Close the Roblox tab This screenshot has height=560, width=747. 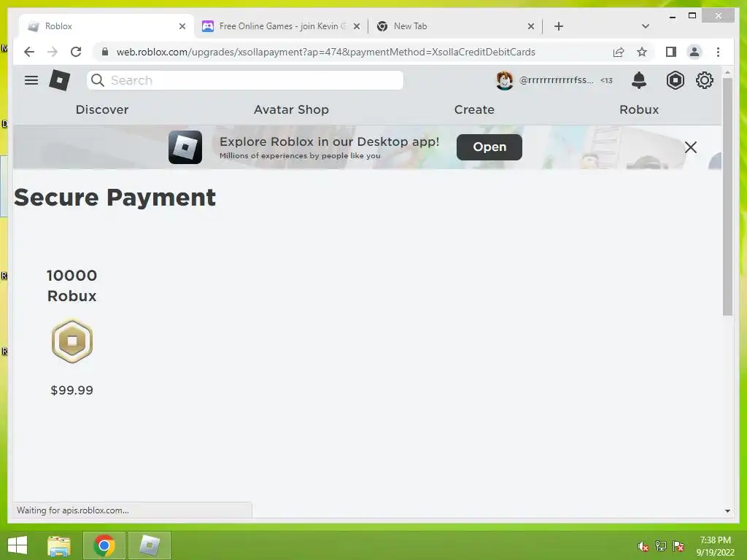(182, 26)
